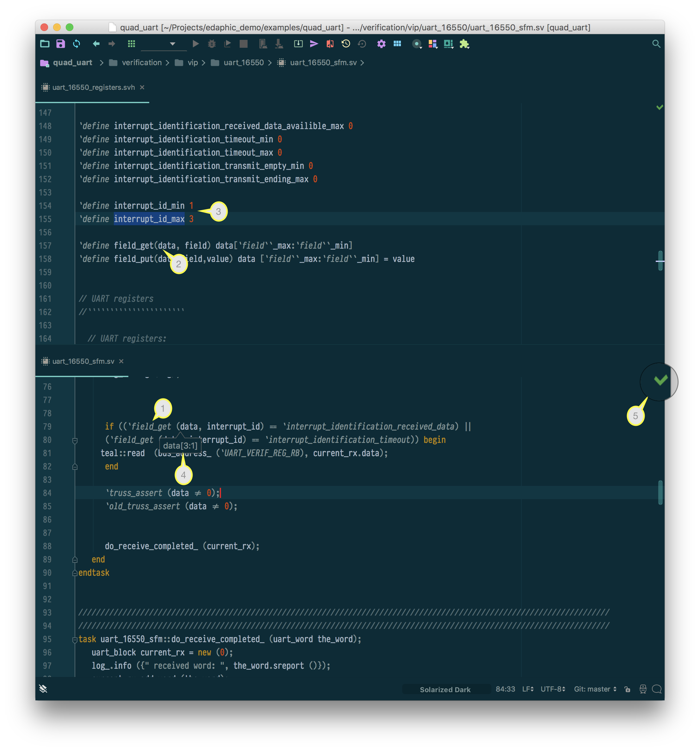Click the puzzle piece plugin icon
The height and width of the screenshot is (751, 700).
[464, 44]
